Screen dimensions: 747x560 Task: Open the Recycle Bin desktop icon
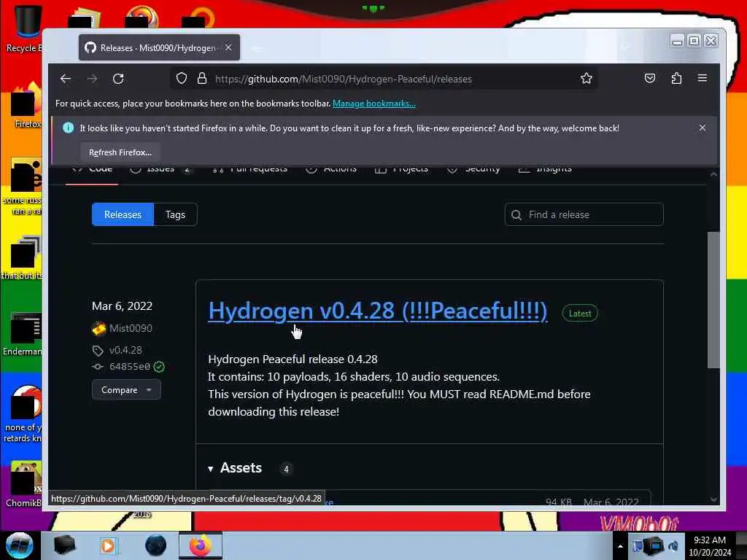[24, 28]
